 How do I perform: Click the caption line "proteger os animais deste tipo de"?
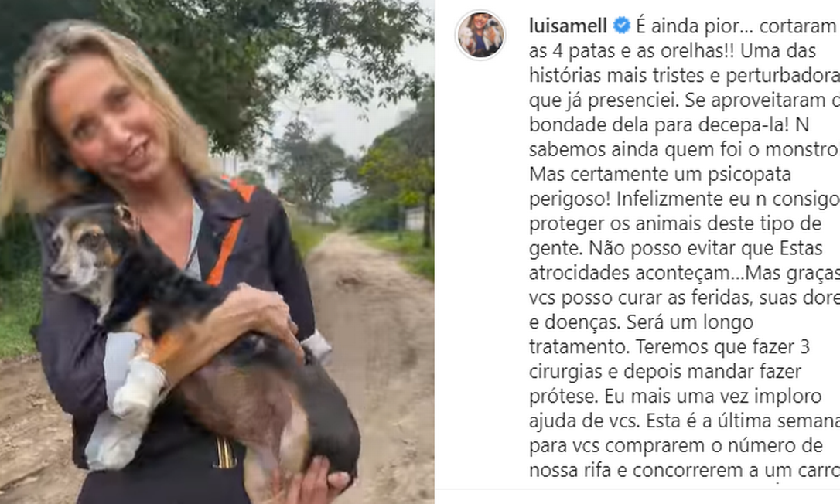(675, 223)
